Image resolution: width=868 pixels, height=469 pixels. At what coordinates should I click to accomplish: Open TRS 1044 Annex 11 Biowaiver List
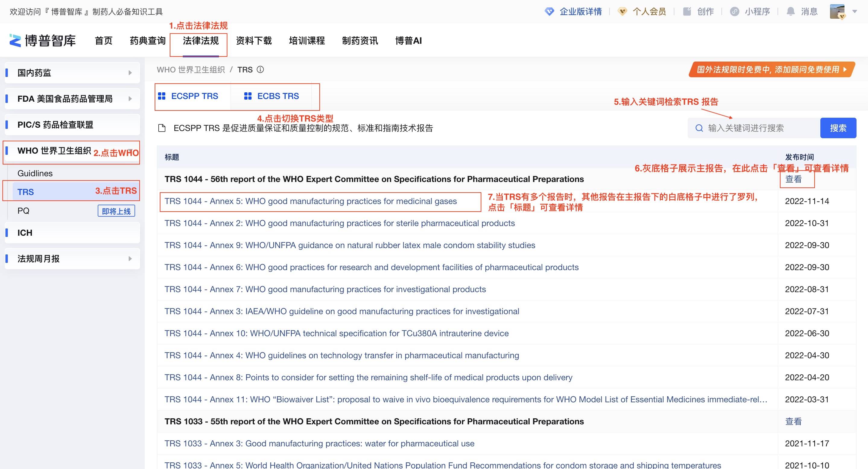[x=466, y=400]
